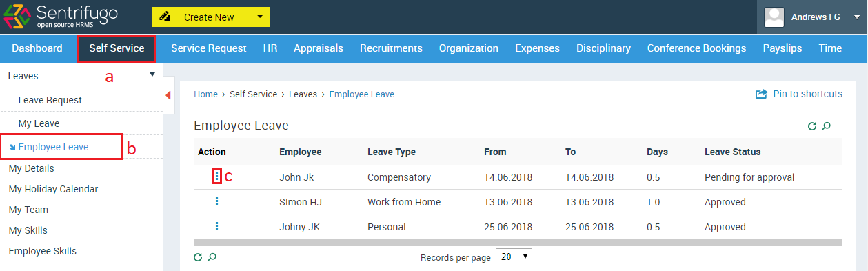Viewport: 868px width, 271px height.
Task: Open the Create New dropdown
Action: [x=211, y=17]
